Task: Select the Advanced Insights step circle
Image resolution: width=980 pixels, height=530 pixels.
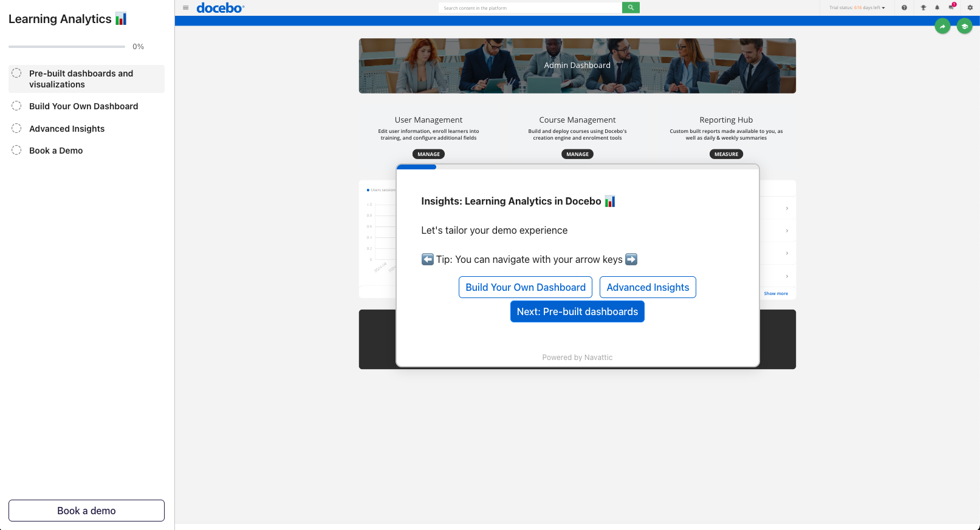Action: click(x=16, y=128)
